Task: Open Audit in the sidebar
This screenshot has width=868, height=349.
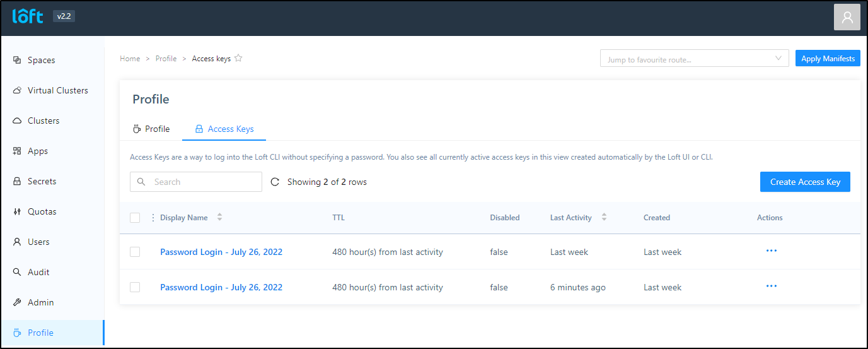Action: pyautogui.click(x=52, y=272)
